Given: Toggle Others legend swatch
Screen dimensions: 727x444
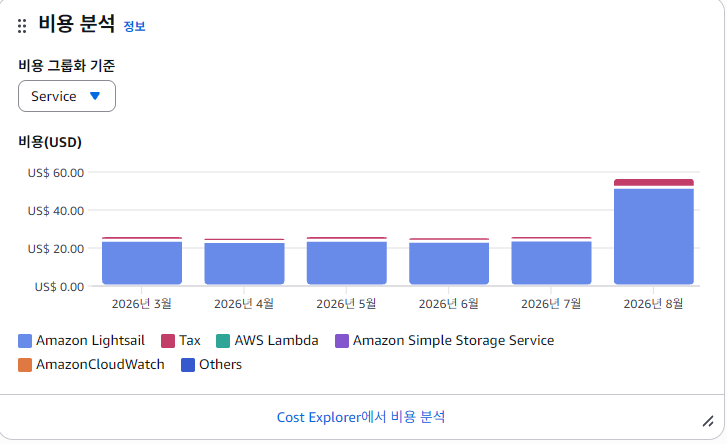Looking at the screenshot, I should (x=188, y=365).
